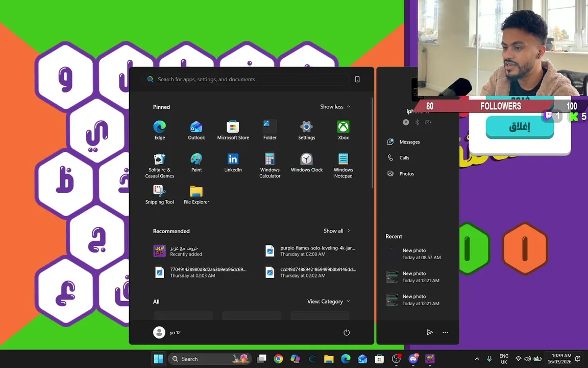This screenshot has height=368, width=588.
Task: Open Google Chrome from the taskbar
Action: click(278, 359)
